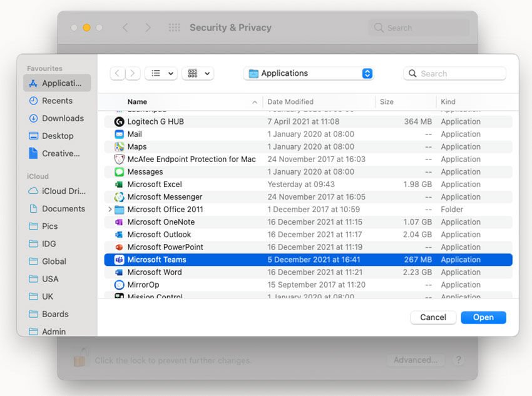This screenshot has height=396, width=532.
Task: Sort by the Kind column header
Action: (448, 102)
